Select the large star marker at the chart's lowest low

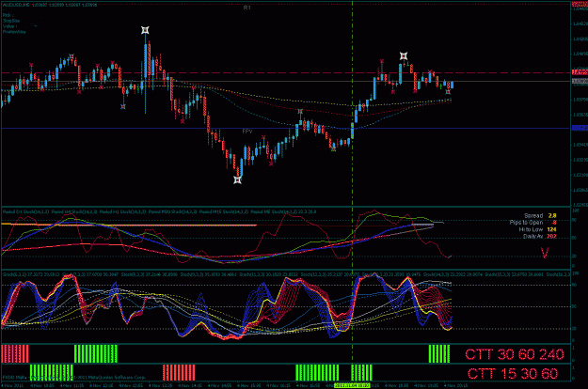tap(237, 180)
